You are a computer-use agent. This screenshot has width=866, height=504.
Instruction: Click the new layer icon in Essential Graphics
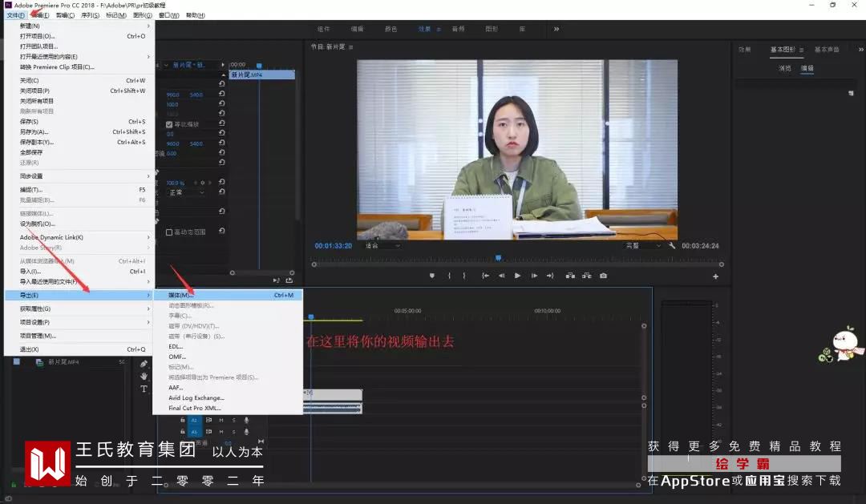tap(851, 93)
